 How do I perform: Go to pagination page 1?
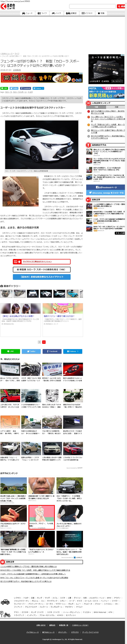39,342
